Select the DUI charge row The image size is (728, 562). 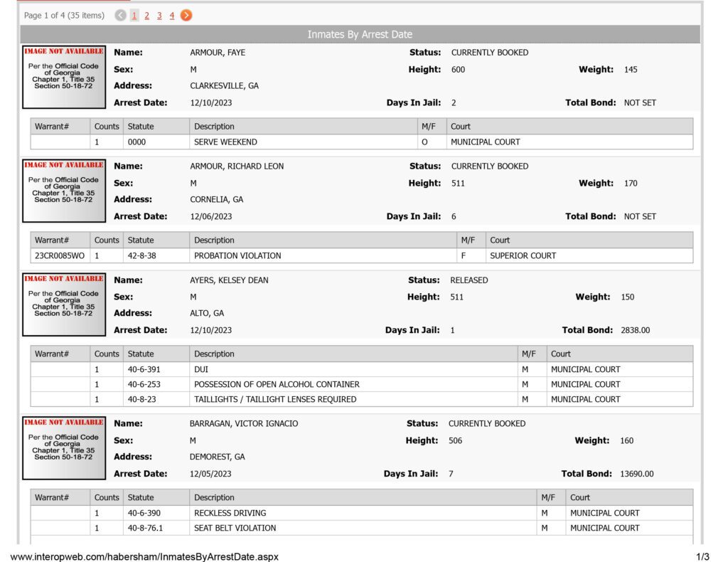[x=362, y=370]
